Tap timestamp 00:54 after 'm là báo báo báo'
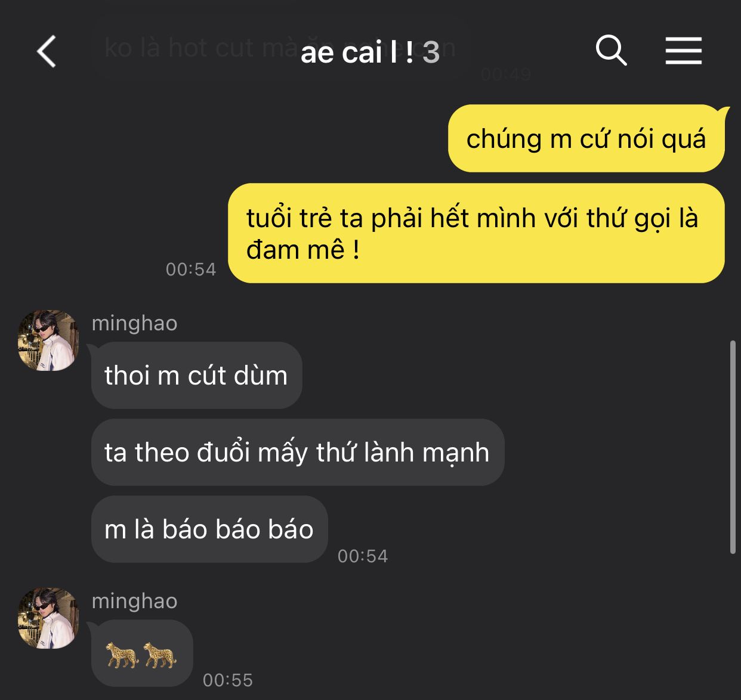The height and width of the screenshot is (700, 741). coord(363,556)
